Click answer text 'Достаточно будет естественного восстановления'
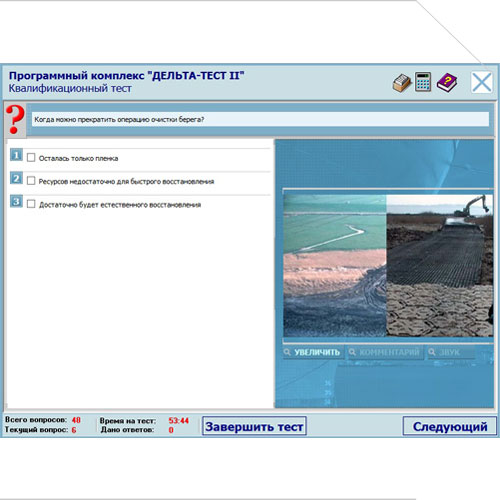 click(x=120, y=205)
